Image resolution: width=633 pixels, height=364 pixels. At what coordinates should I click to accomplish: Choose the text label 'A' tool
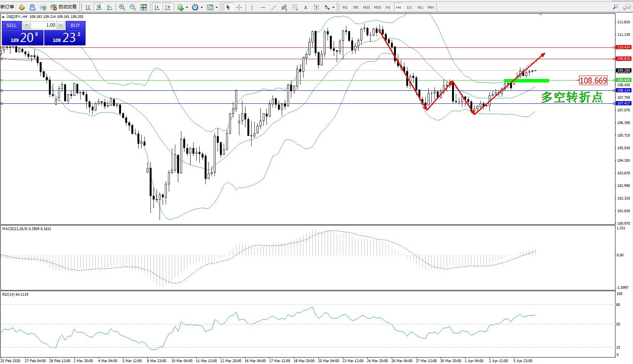point(305,7)
